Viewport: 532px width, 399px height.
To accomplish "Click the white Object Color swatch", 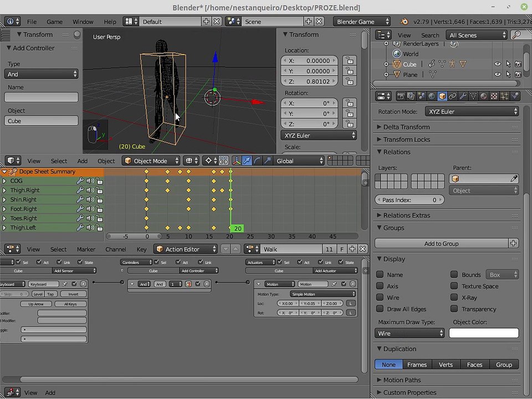I will [484, 333].
